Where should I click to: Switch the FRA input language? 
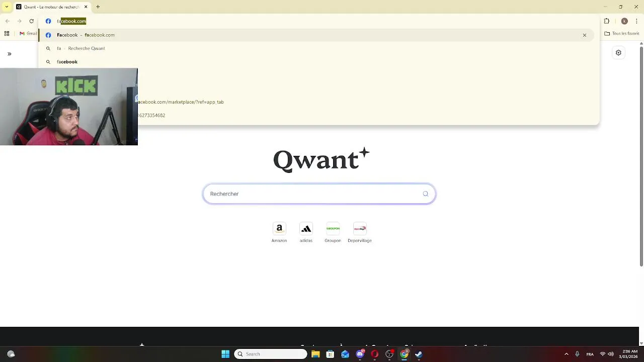point(590,354)
